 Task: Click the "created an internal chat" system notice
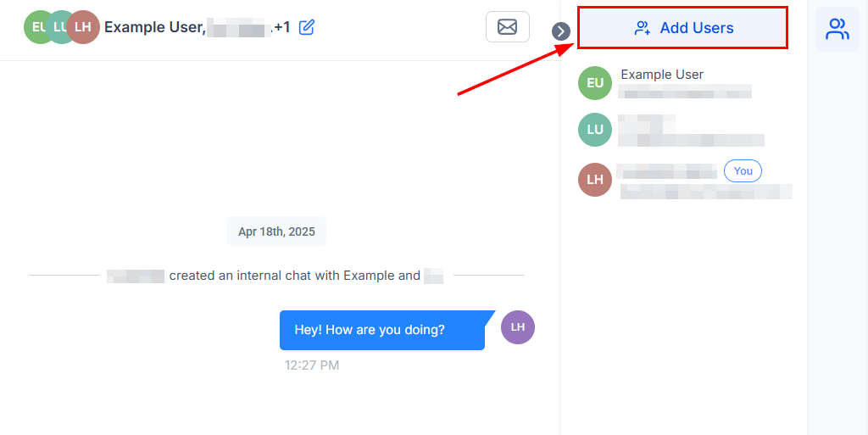[294, 276]
